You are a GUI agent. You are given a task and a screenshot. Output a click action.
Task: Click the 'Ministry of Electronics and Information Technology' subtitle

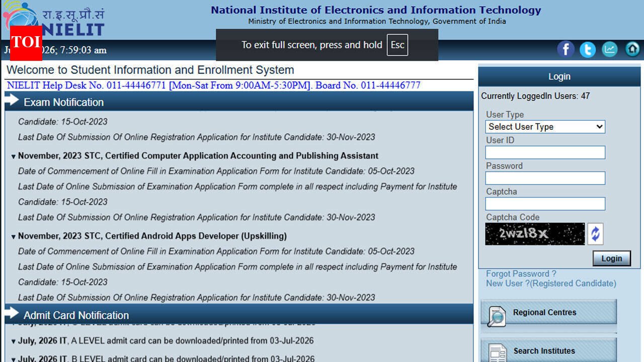pos(377,21)
